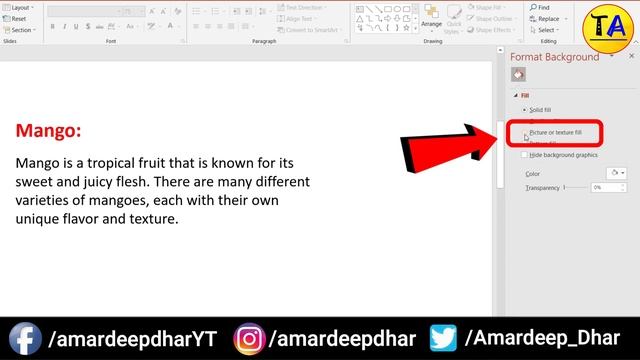The image size is (640, 360).
Task: Select the 5-Point Star shape
Action: tap(407, 28)
